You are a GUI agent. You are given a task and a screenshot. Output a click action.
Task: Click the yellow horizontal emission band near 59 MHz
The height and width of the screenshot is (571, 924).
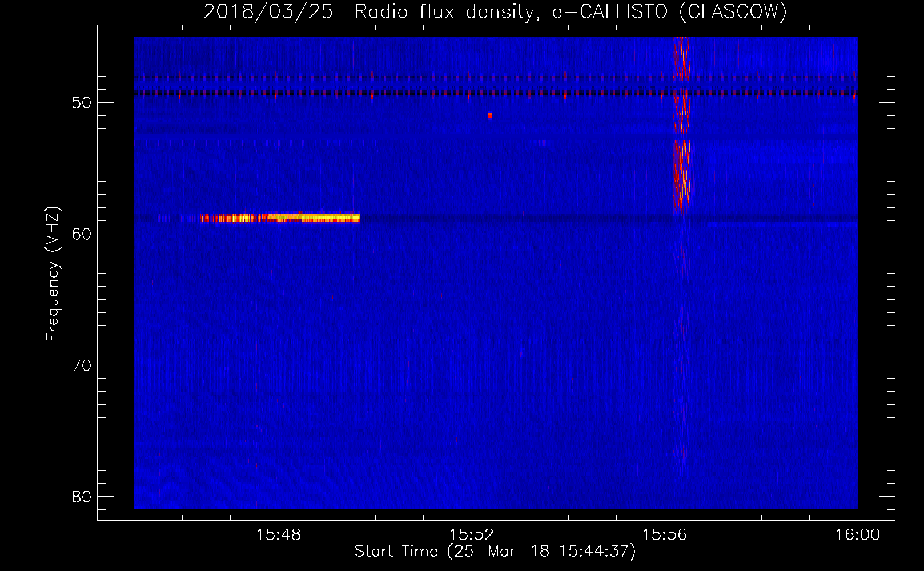point(280,218)
